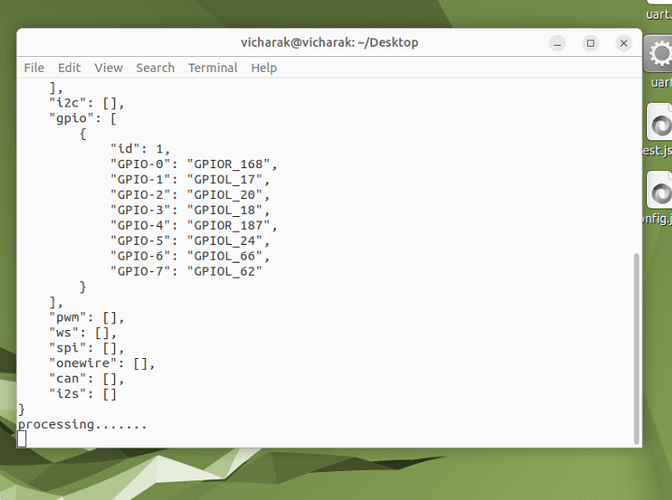Open the View menu
Image resolution: width=672 pixels, height=500 pixels.
[x=108, y=68]
